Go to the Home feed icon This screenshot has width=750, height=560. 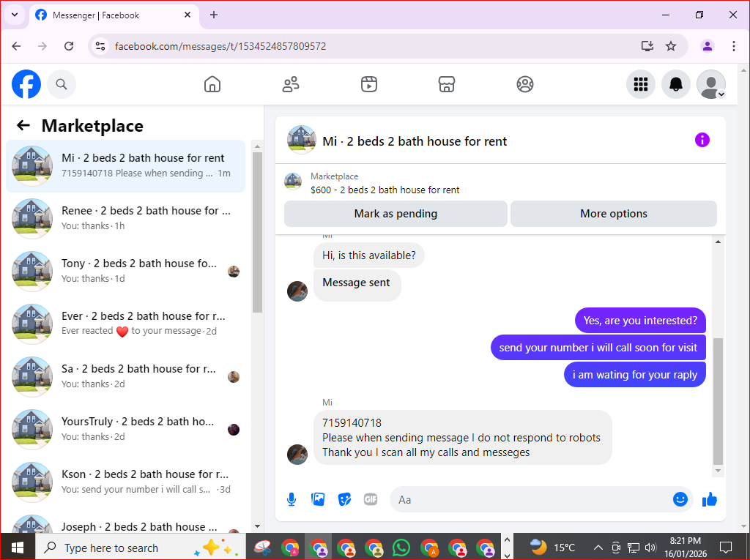212,84
